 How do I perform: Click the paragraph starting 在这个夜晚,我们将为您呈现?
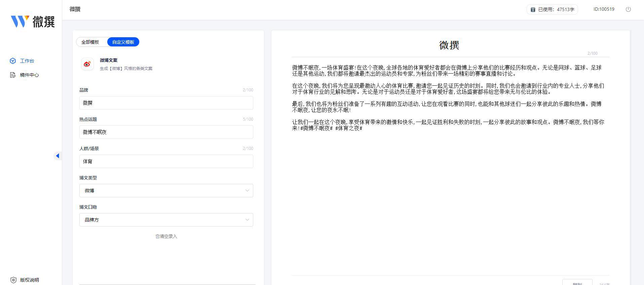tap(448, 89)
